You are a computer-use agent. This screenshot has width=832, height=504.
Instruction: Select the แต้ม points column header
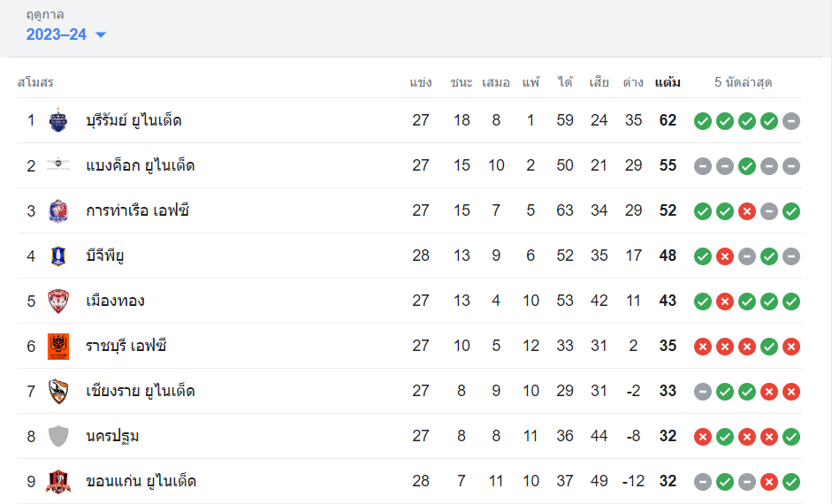point(668,82)
